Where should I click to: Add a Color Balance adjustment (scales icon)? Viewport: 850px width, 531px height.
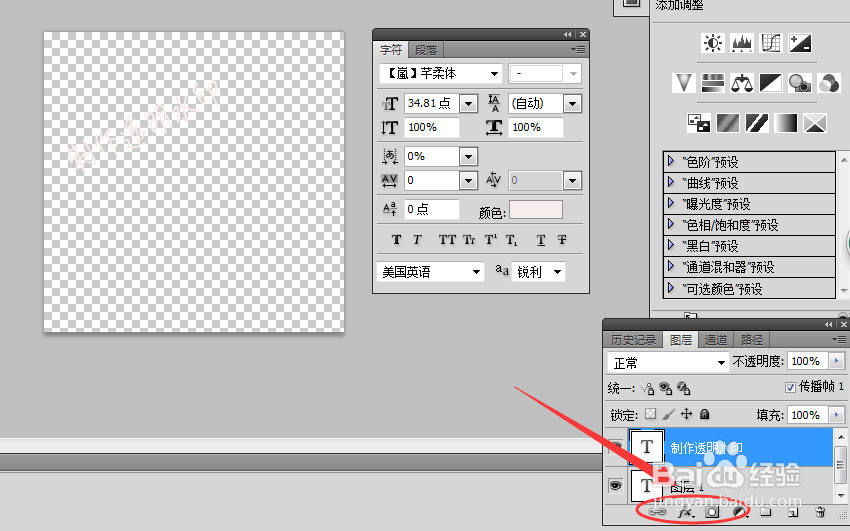click(742, 83)
